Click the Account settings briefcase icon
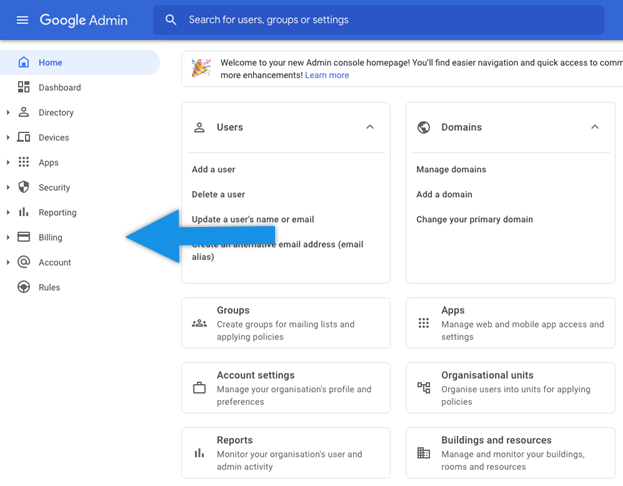623x486 pixels. 199,388
